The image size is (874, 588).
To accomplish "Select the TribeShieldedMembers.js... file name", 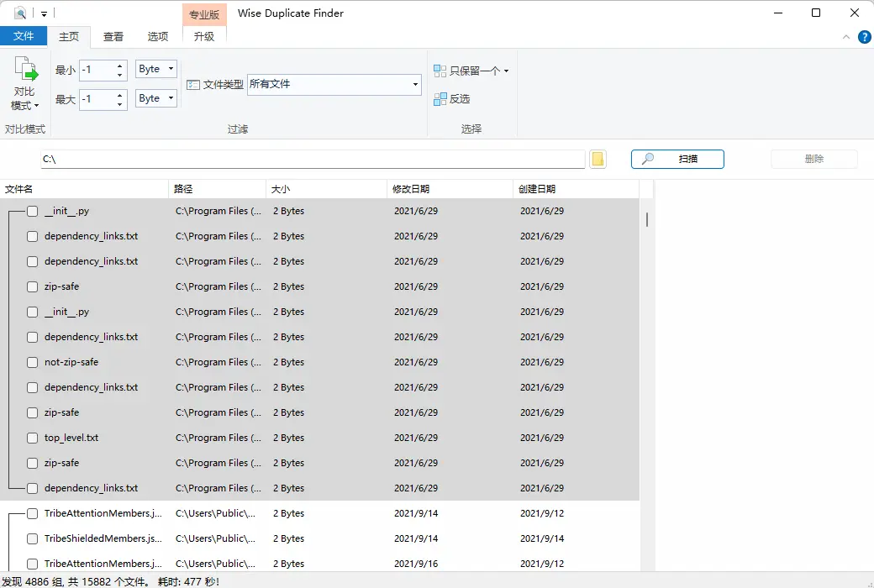I will click(103, 538).
